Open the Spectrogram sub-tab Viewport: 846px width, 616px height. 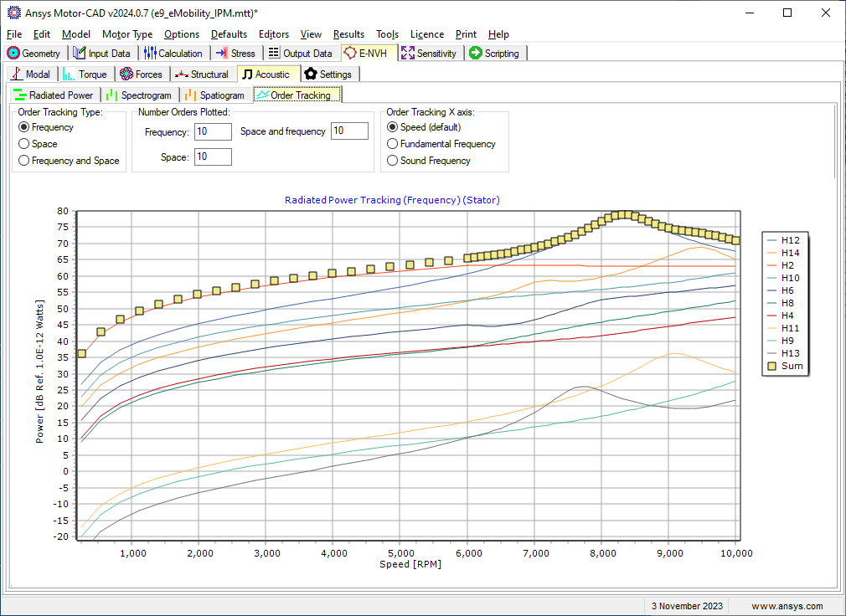click(x=140, y=95)
